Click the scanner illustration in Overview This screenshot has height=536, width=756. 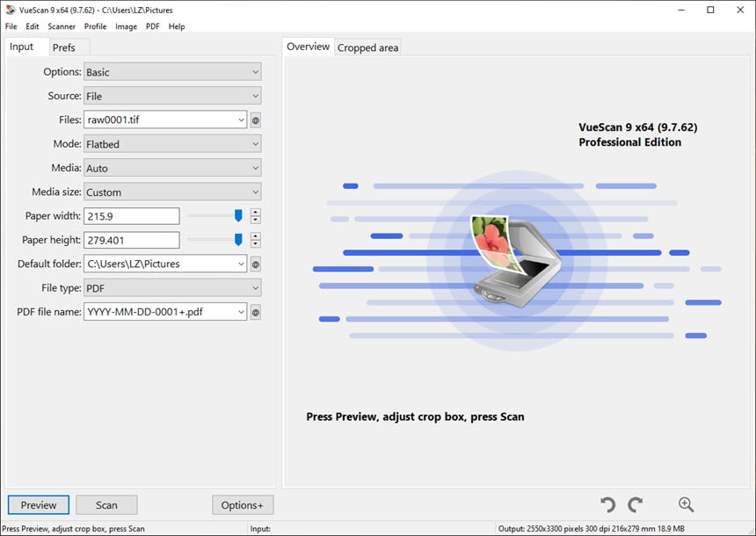click(x=517, y=261)
